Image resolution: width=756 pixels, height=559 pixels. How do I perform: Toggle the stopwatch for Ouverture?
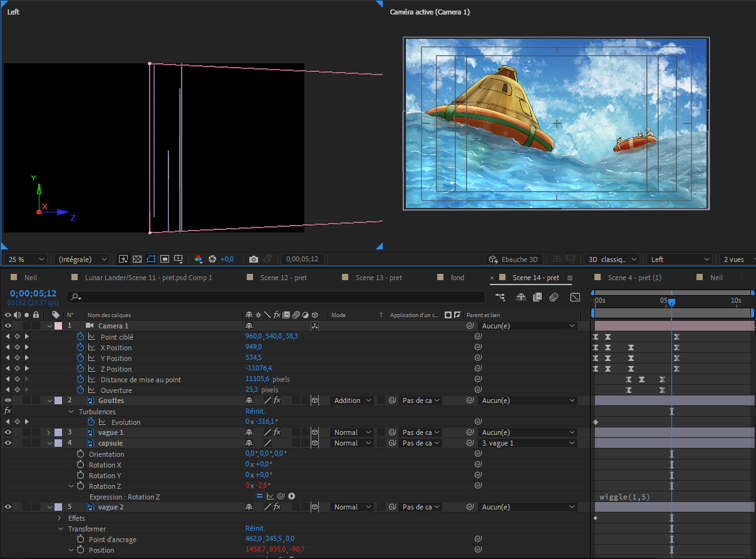point(80,390)
